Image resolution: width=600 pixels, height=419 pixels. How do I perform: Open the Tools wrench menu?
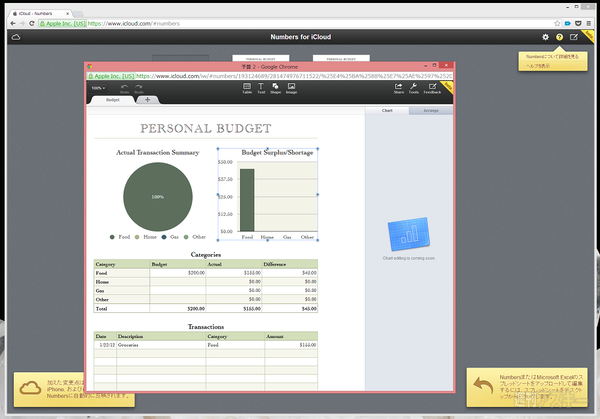414,88
